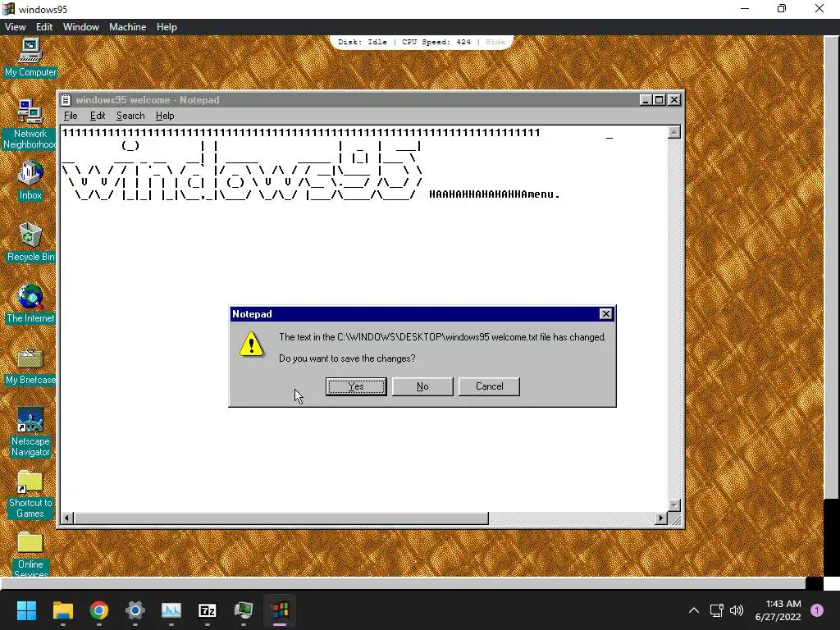This screenshot has height=630, width=840.
Task: Open the network status tray icon
Action: tap(716, 610)
